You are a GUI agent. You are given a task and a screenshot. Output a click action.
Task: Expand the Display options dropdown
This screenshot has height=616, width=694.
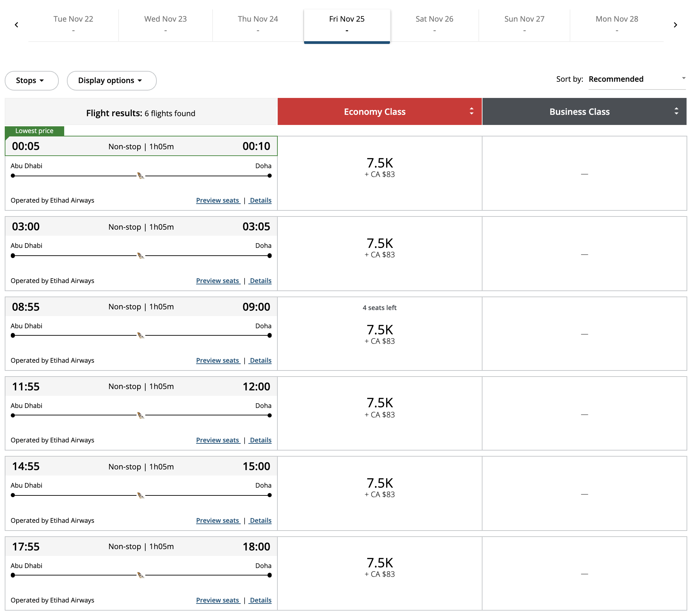pyautogui.click(x=111, y=80)
